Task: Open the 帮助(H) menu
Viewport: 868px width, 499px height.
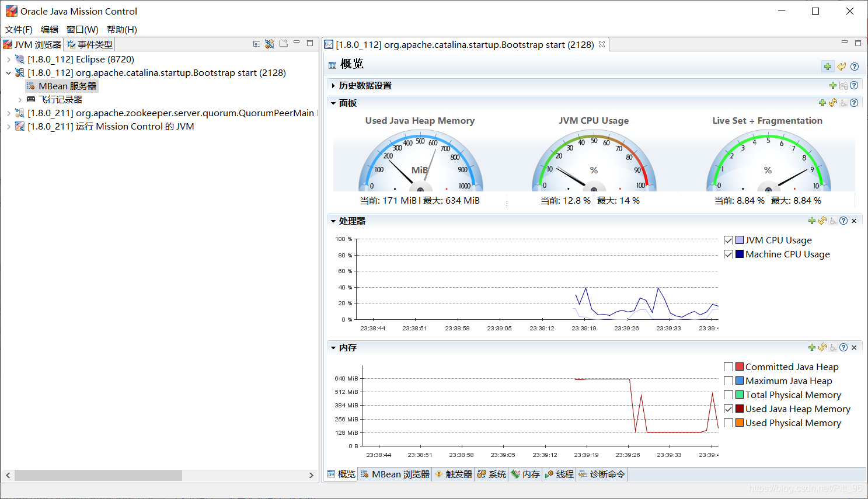Action: (122, 29)
